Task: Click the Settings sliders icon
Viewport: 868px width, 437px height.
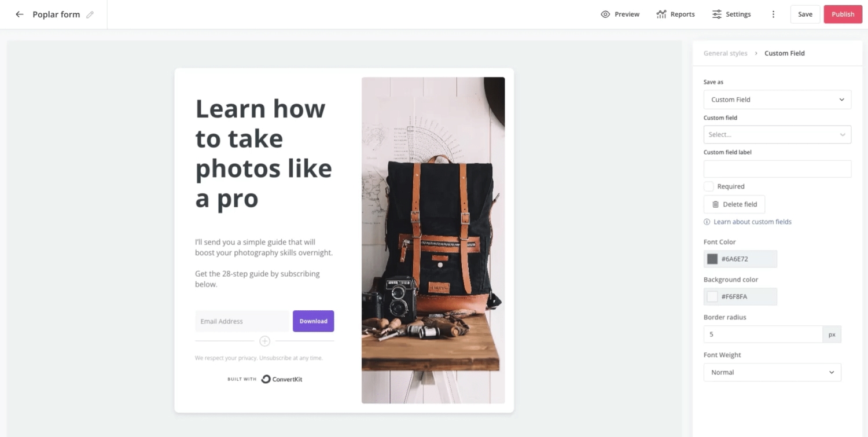Action: [x=717, y=14]
